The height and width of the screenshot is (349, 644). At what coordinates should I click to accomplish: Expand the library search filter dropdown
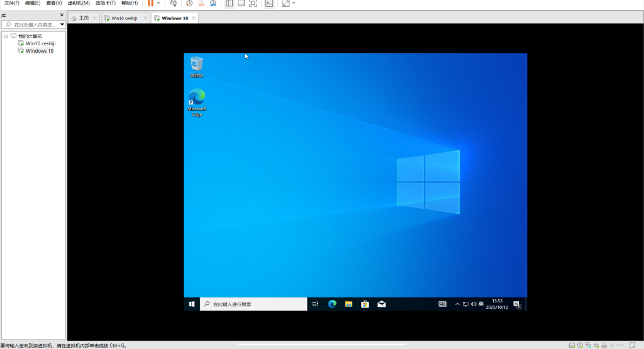(62, 25)
